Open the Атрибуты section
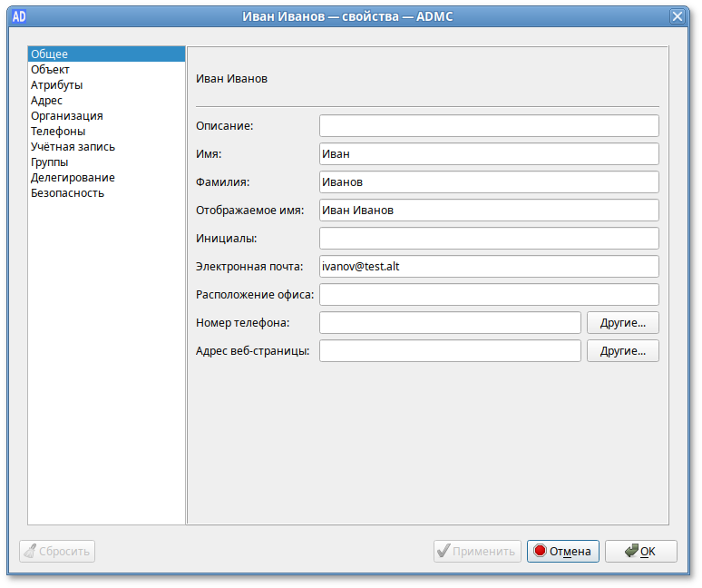The image size is (702, 588). click(56, 85)
